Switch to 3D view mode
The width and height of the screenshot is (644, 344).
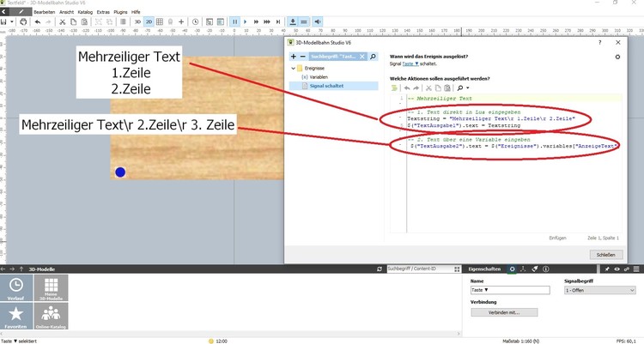tap(137, 21)
